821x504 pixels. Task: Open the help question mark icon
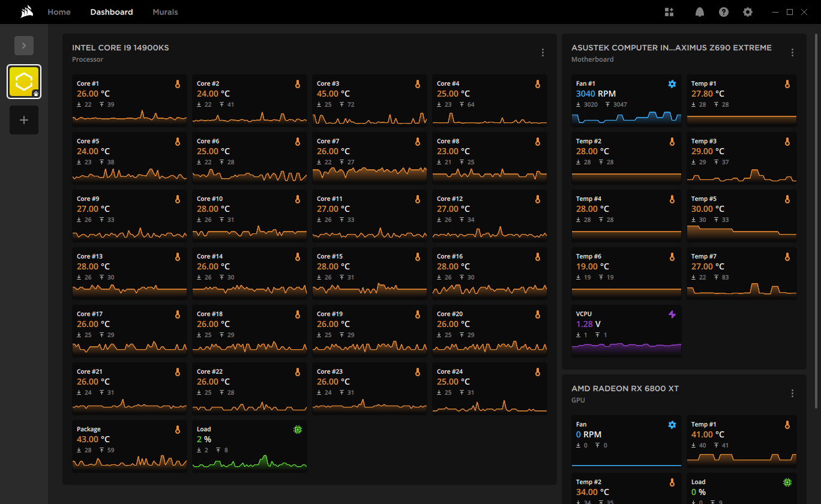tap(723, 12)
